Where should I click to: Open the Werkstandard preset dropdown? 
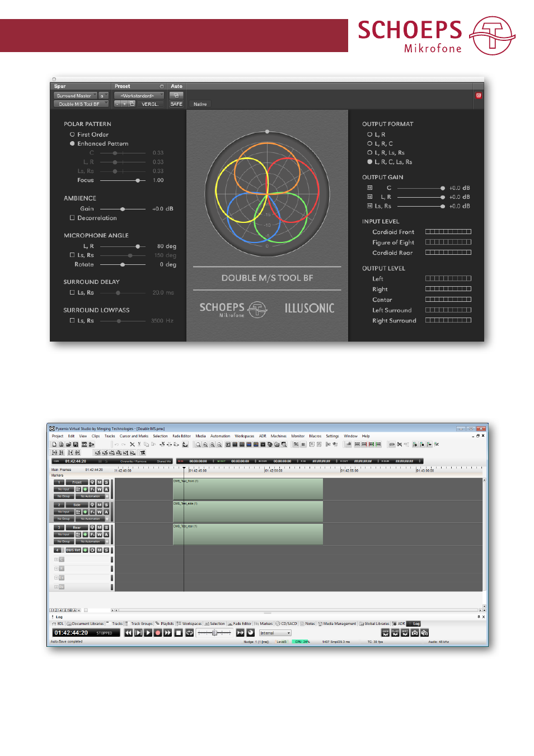[139, 96]
